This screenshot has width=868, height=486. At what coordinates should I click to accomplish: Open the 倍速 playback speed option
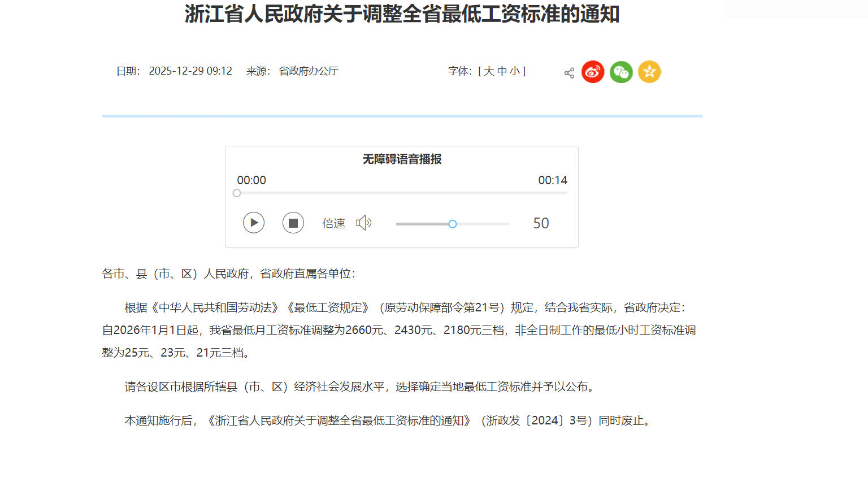pyautogui.click(x=333, y=223)
